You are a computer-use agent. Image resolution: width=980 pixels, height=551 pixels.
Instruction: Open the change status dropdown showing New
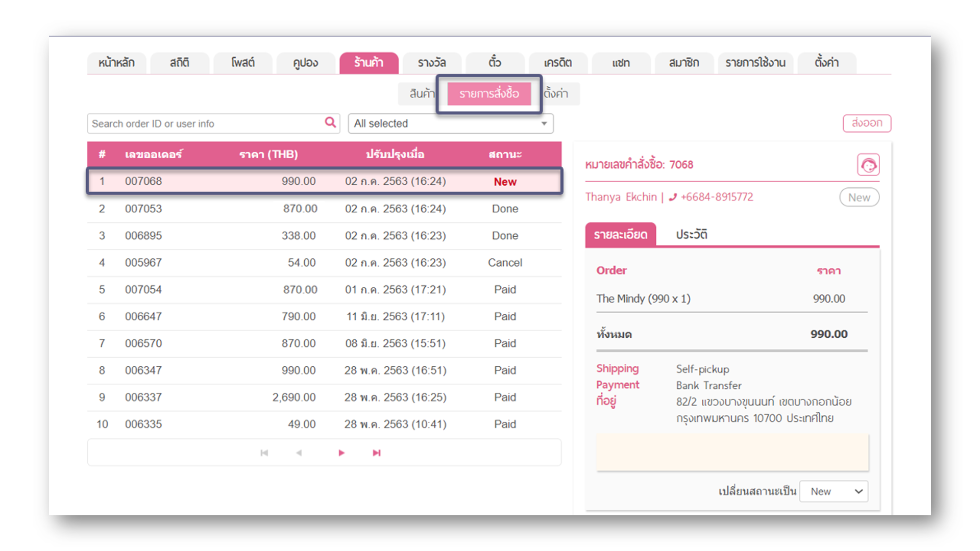click(834, 491)
